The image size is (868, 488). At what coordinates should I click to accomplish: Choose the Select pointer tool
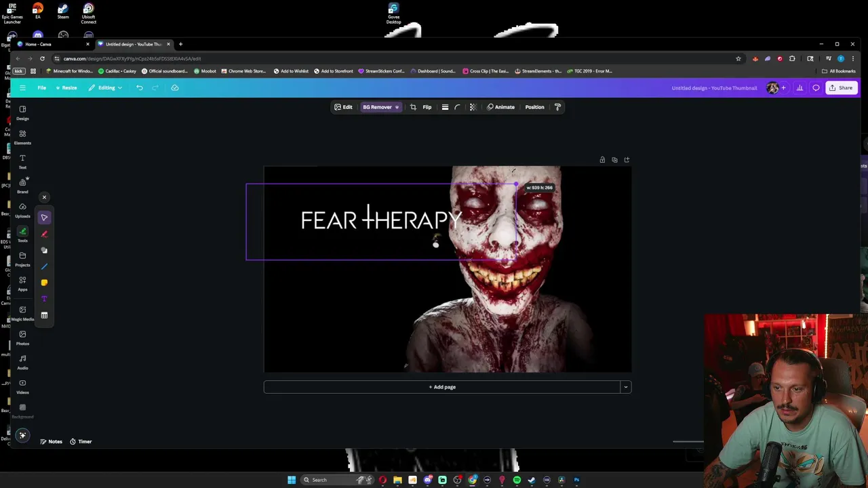(x=44, y=218)
